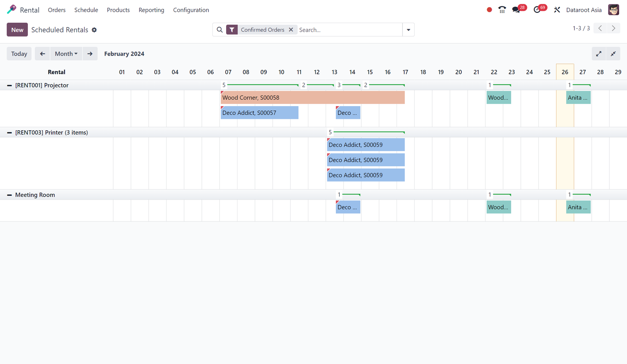Viewport: 627px width, 364px height.
Task: Open the Deco Addict, S00057 rental bar
Action: pos(259,113)
